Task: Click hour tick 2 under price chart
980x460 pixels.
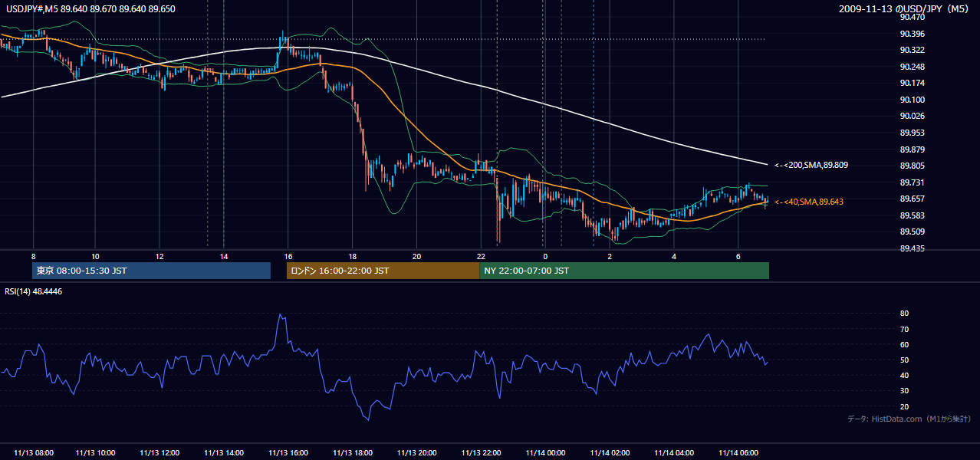Action: click(x=610, y=256)
